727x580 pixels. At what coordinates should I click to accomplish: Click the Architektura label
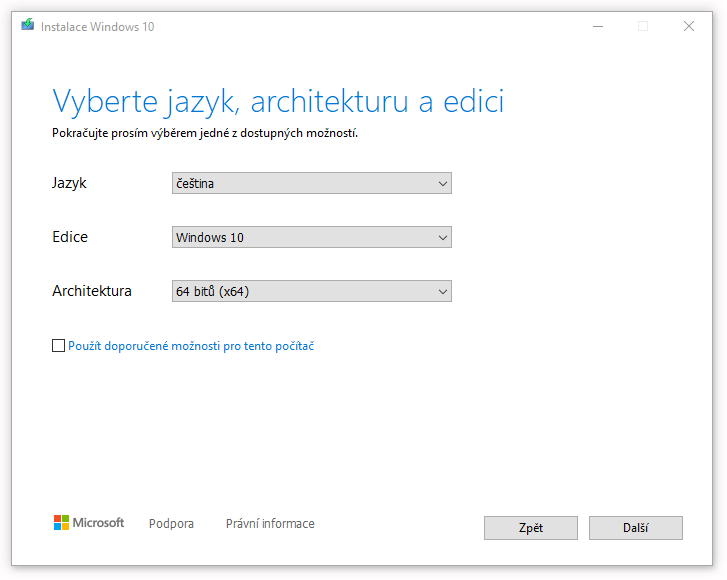[92, 291]
